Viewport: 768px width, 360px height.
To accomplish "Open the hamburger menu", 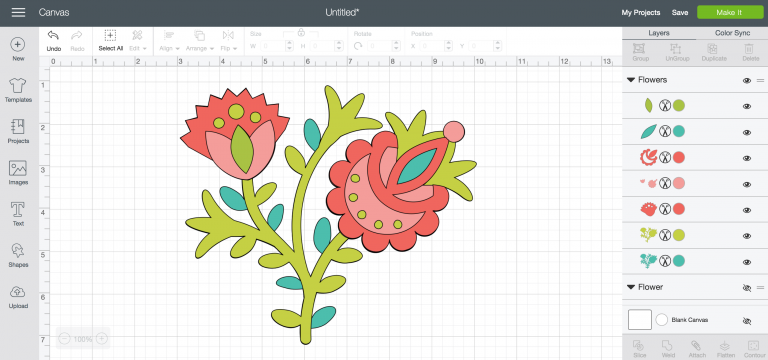I will pos(19,13).
